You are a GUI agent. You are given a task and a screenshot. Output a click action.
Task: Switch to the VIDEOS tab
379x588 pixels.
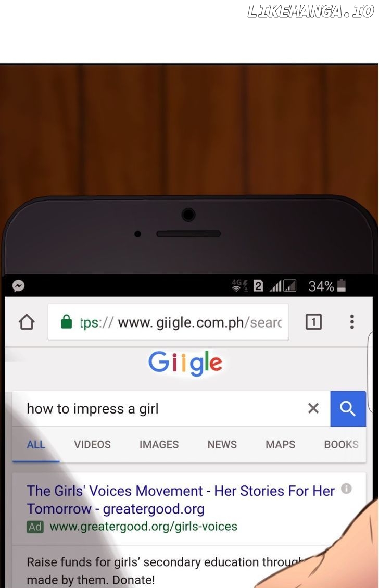pos(92,444)
